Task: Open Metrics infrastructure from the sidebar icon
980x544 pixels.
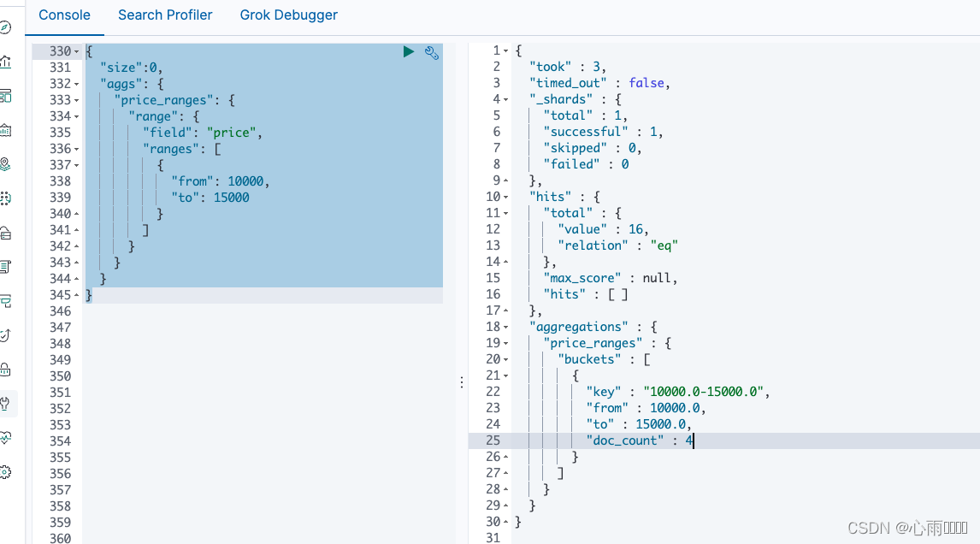Action: tap(6, 234)
